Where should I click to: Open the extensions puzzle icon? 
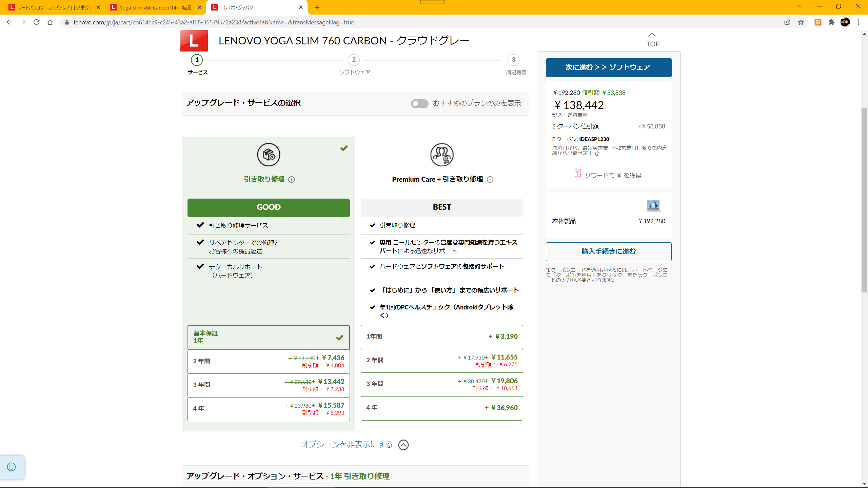[x=831, y=22]
